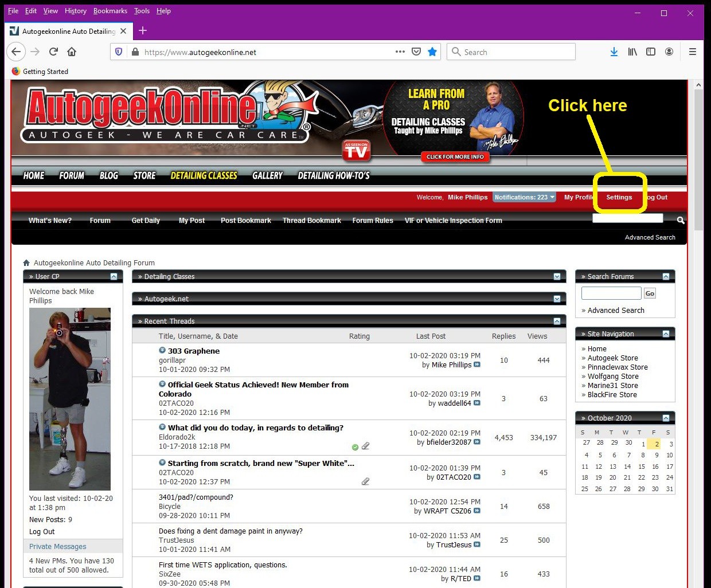Open Firefox account icon
This screenshot has height=588, width=711.
[x=669, y=52]
